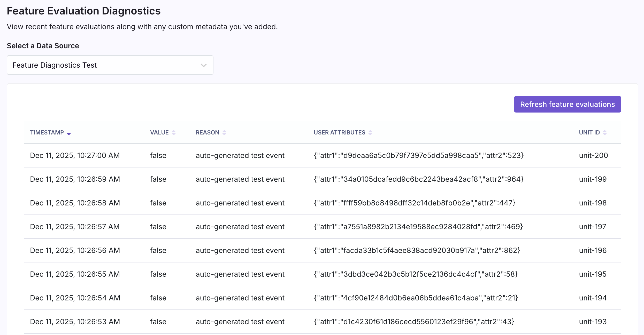Click the Unit ID sort icon
Image resolution: width=644 pixels, height=335 pixels.
click(605, 133)
